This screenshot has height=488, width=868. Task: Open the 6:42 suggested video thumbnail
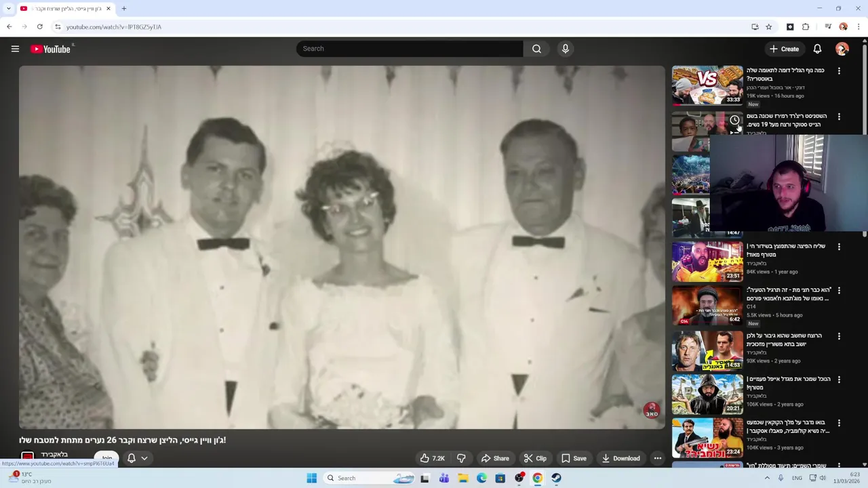click(707, 305)
